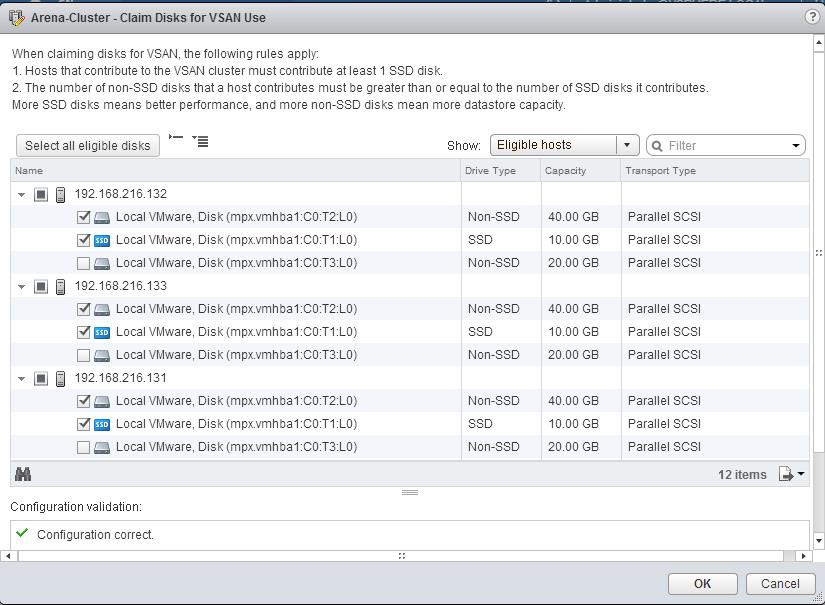This screenshot has width=825, height=605.
Task: Click the dialog's bottom-right resize grip
Action: tap(818, 598)
